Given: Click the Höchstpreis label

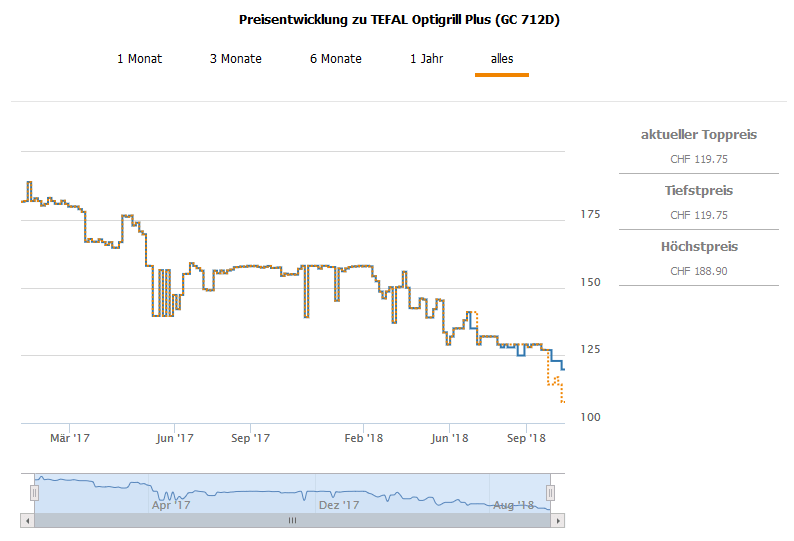Looking at the screenshot, I should click(x=698, y=246).
